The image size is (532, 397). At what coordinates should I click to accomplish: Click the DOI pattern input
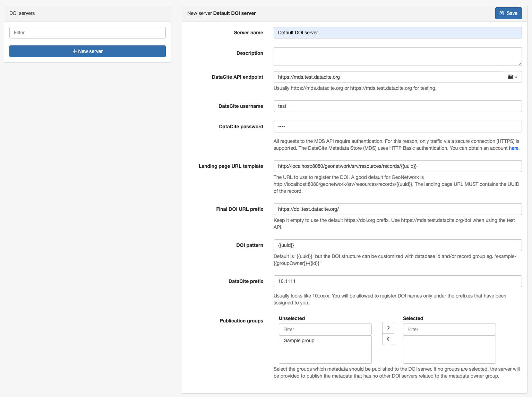coord(397,245)
